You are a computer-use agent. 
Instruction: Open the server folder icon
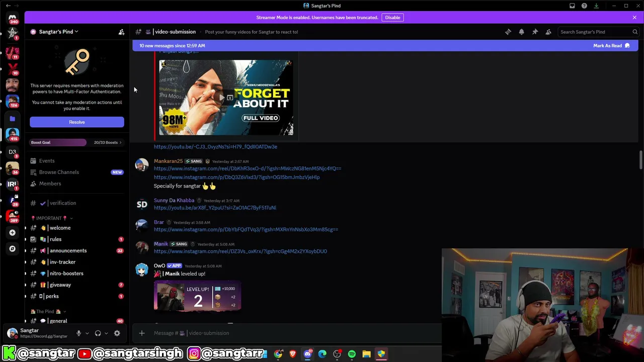[12, 119]
